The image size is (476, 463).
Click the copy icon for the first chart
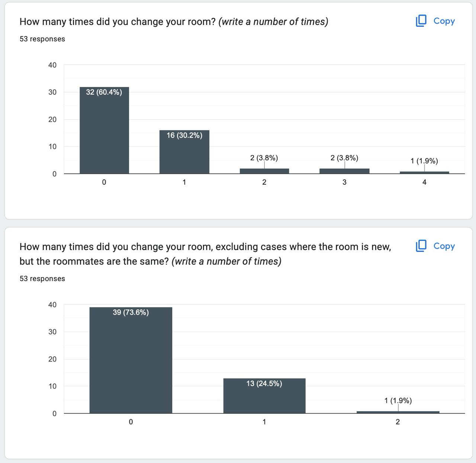(421, 21)
